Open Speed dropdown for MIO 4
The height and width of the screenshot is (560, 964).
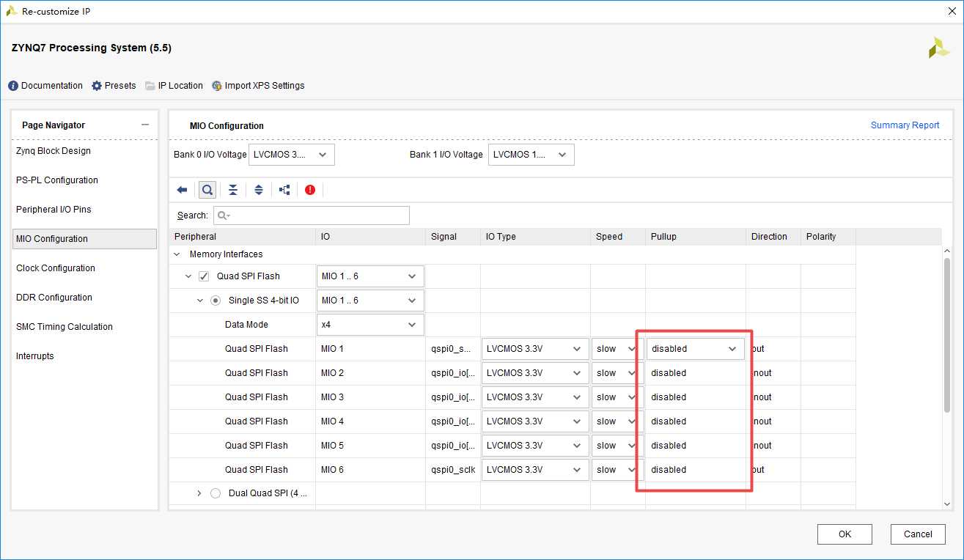tap(617, 421)
